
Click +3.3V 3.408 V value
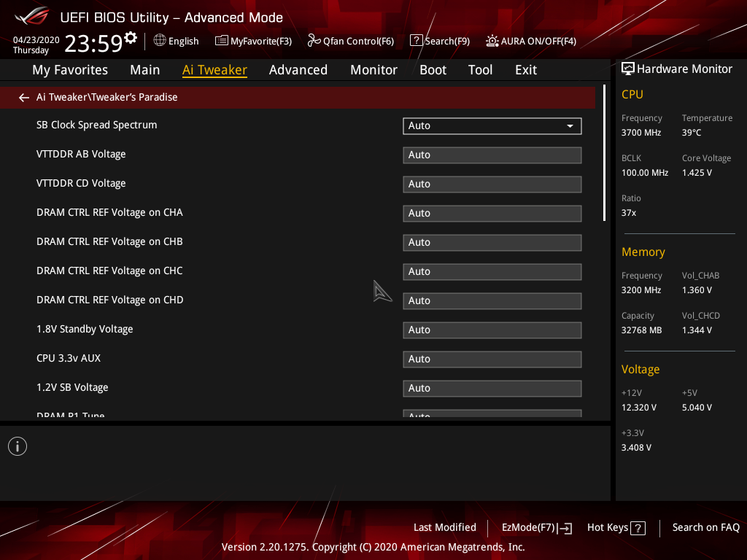click(x=636, y=448)
